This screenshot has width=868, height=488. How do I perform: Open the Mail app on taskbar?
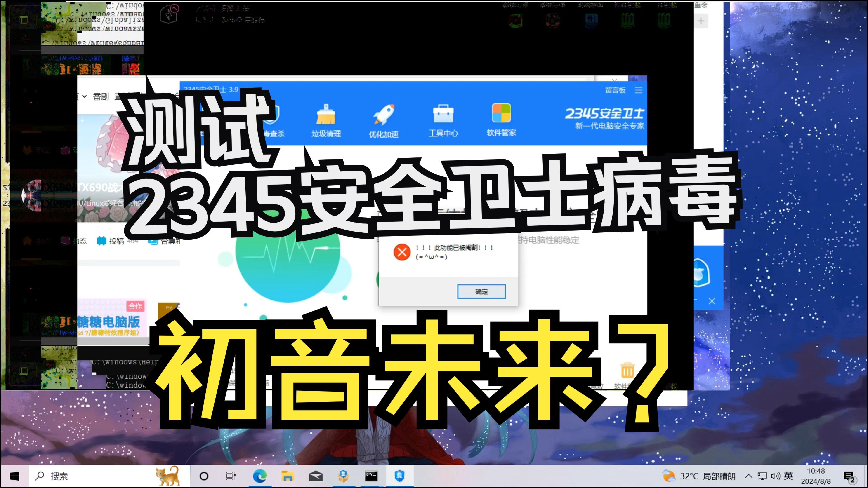pyautogui.click(x=315, y=476)
